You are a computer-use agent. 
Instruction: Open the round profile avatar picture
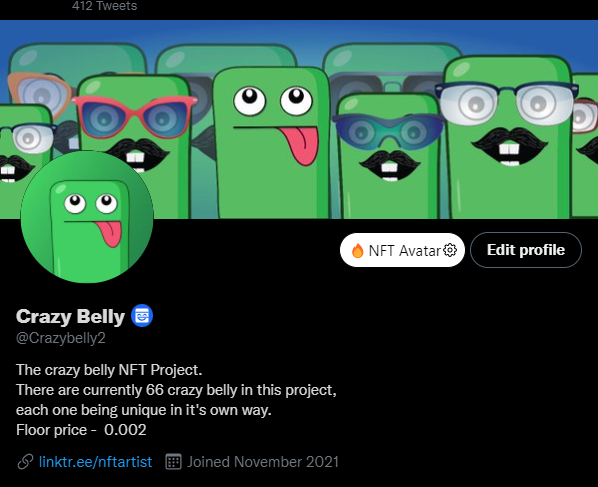(87, 217)
